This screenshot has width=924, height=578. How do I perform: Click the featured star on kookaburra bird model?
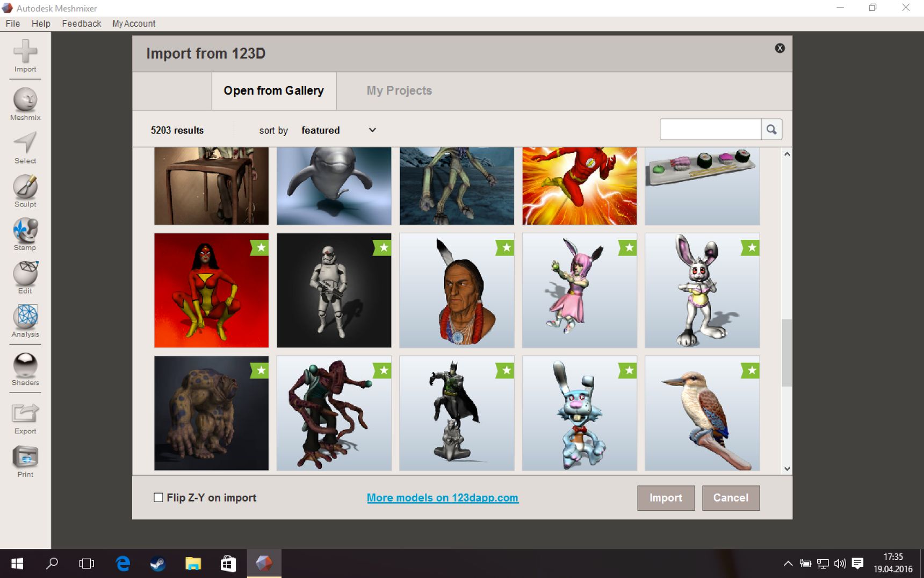(750, 370)
